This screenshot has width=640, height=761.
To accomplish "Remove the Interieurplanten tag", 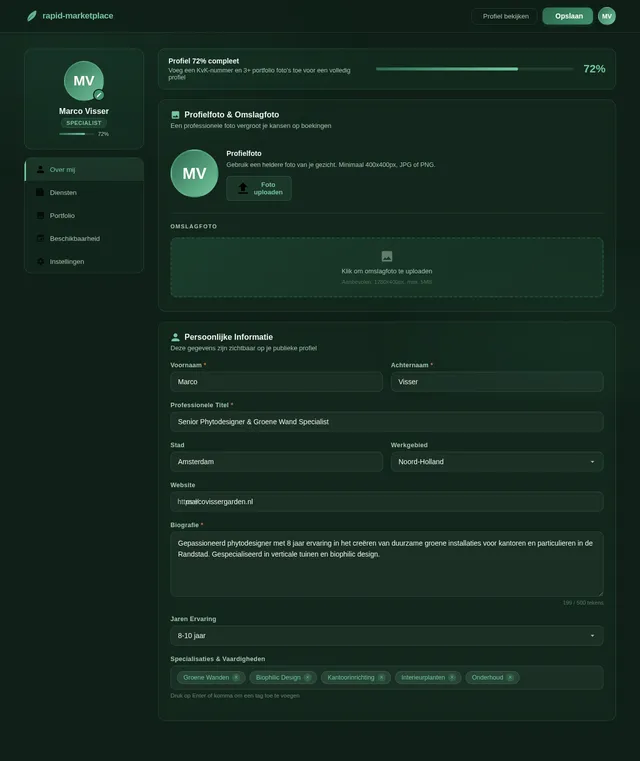I will pyautogui.click(x=452, y=678).
